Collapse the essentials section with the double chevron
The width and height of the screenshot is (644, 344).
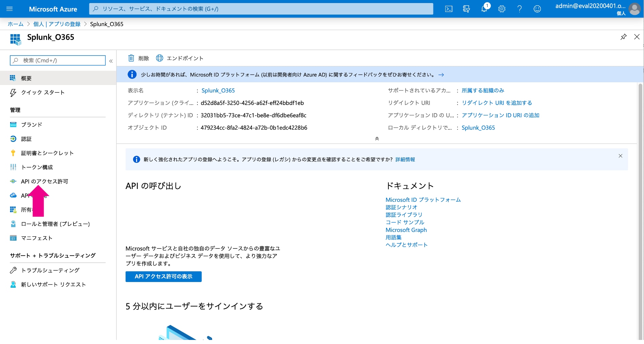coord(377,138)
